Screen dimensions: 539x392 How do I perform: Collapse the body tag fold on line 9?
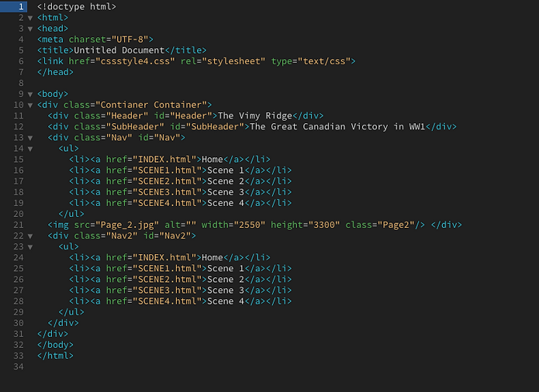pyautogui.click(x=30, y=94)
